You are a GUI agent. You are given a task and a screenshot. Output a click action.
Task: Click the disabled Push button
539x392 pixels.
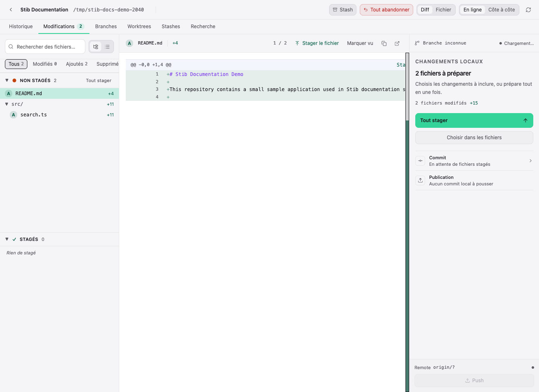pyautogui.click(x=474, y=381)
